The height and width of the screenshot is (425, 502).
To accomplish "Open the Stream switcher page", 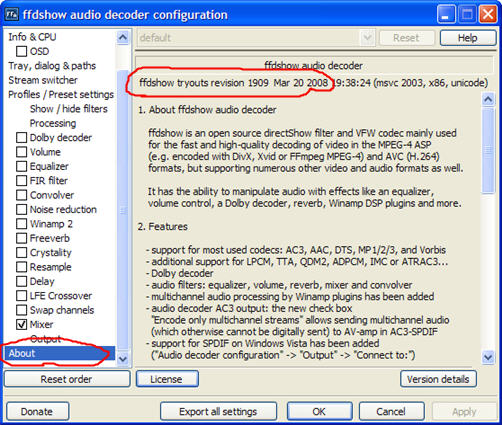I will (43, 80).
